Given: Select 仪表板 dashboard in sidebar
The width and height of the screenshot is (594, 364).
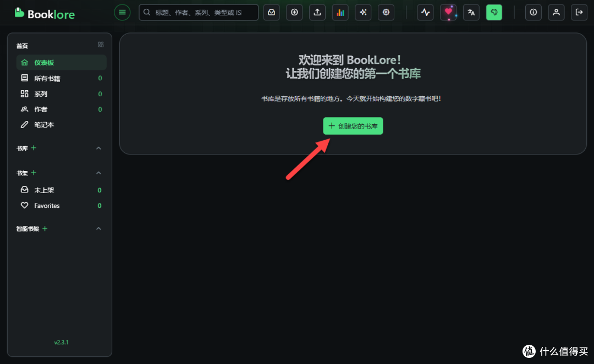Looking at the screenshot, I should tap(62, 63).
